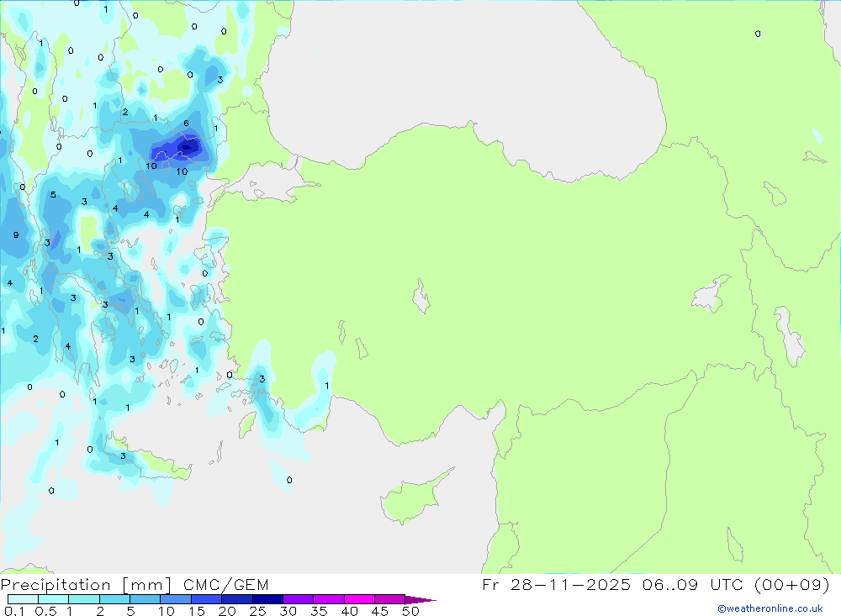841x616 pixels.
Task: Select the 30–35 mm violet legend swatch
Action: click(299, 599)
